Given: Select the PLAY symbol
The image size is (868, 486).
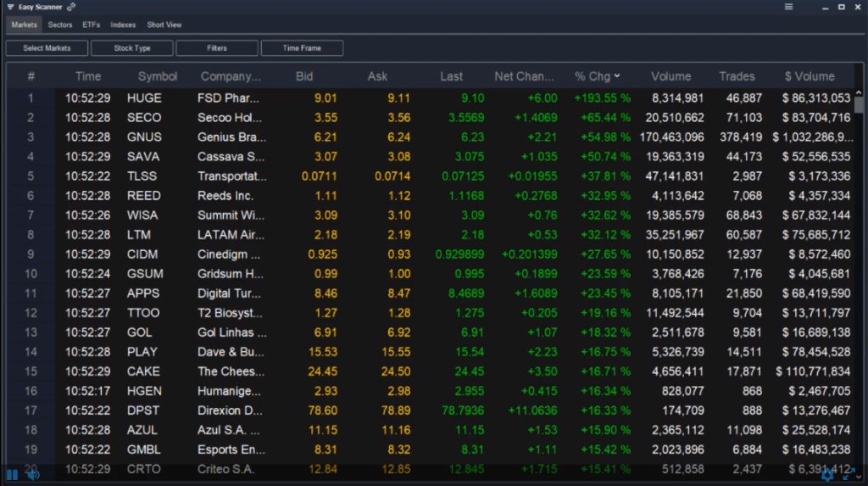Looking at the screenshot, I should pyautogui.click(x=142, y=352).
